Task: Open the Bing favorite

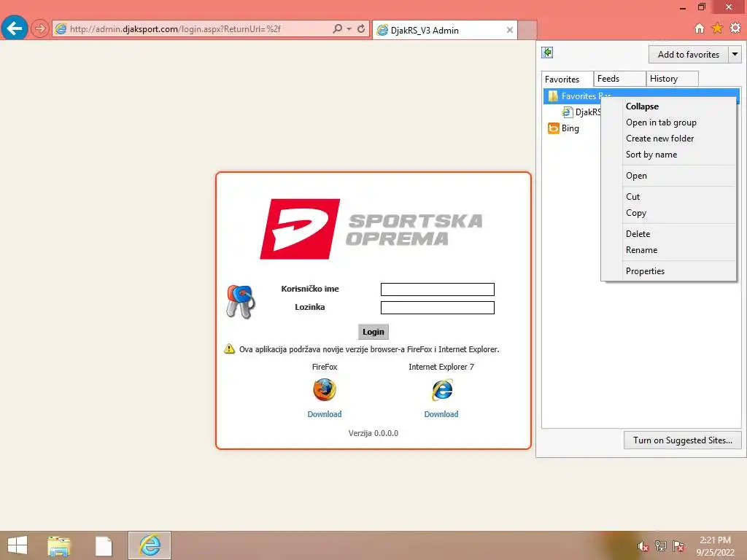Action: click(563, 128)
